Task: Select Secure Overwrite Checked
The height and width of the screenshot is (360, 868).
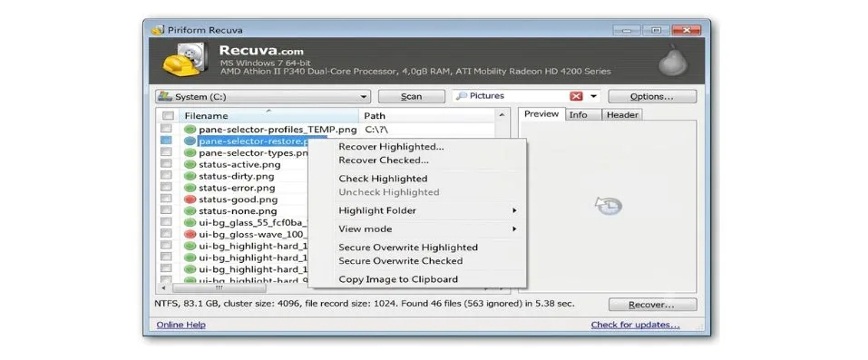Action: [401, 261]
